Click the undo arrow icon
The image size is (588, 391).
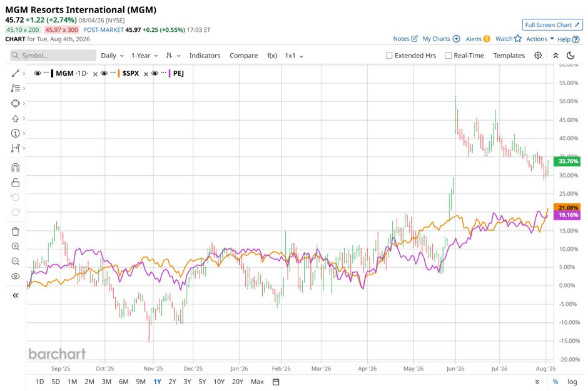tap(16, 197)
